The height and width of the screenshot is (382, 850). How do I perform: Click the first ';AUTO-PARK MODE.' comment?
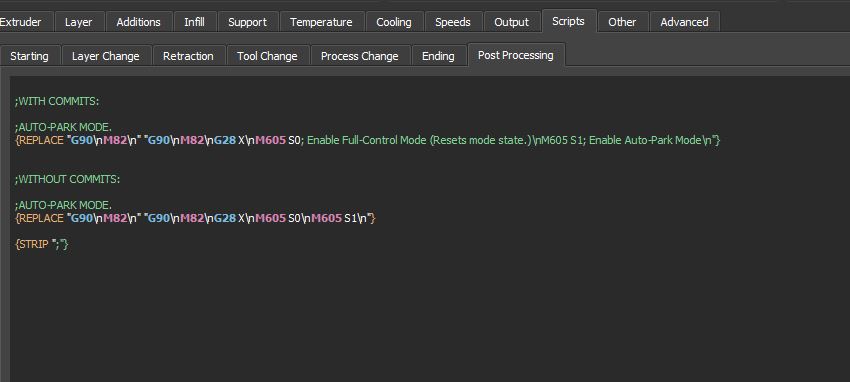63,127
